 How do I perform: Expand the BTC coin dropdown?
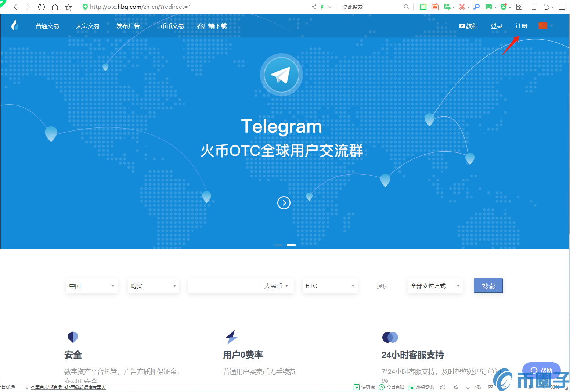[329, 286]
